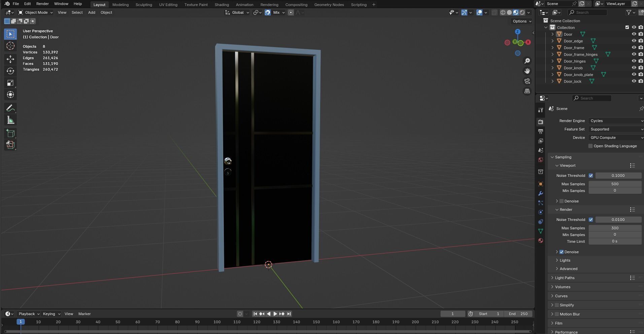The width and height of the screenshot is (644, 334).
Task: Click the Options button in viewport
Action: [522, 21]
